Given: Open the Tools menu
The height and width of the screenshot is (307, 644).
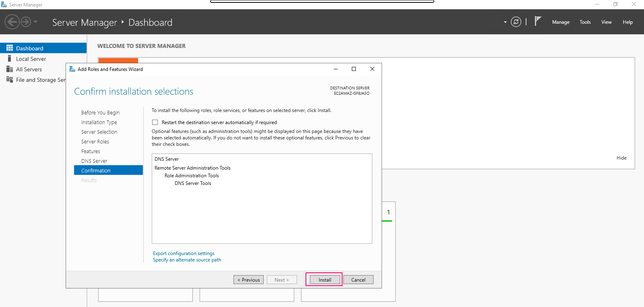Looking at the screenshot, I should [x=585, y=22].
